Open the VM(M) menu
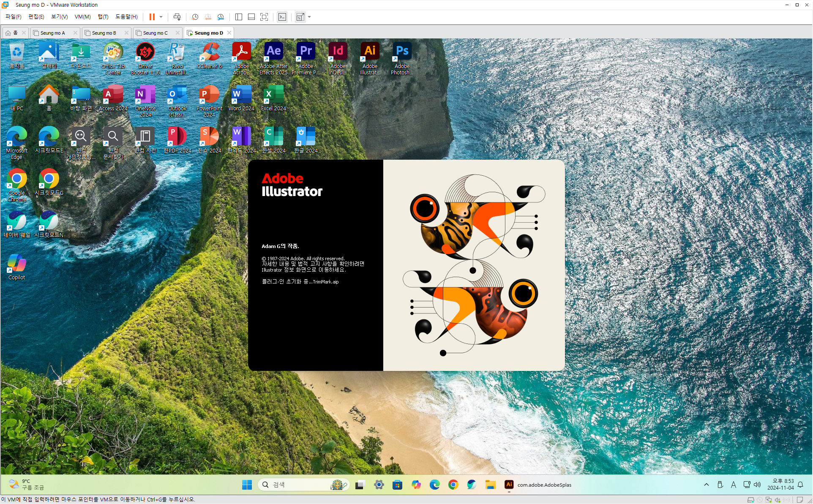The image size is (813, 504). 82,17
